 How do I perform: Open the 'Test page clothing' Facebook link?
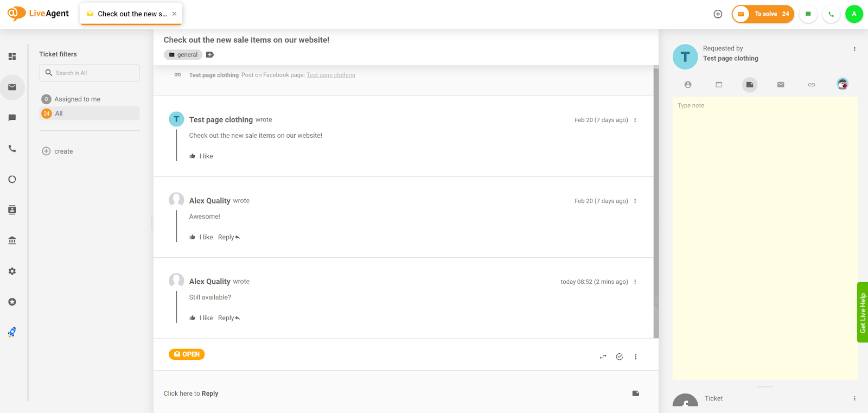[331, 75]
